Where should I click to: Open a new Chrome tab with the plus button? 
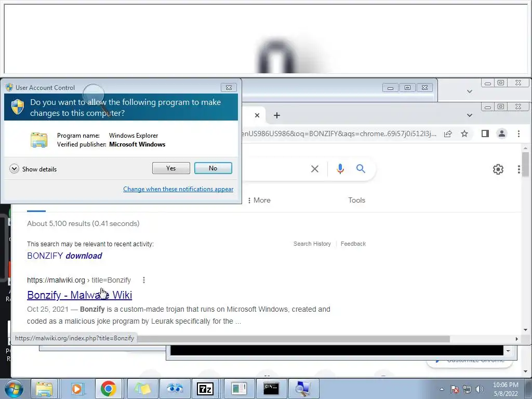pyautogui.click(x=277, y=115)
